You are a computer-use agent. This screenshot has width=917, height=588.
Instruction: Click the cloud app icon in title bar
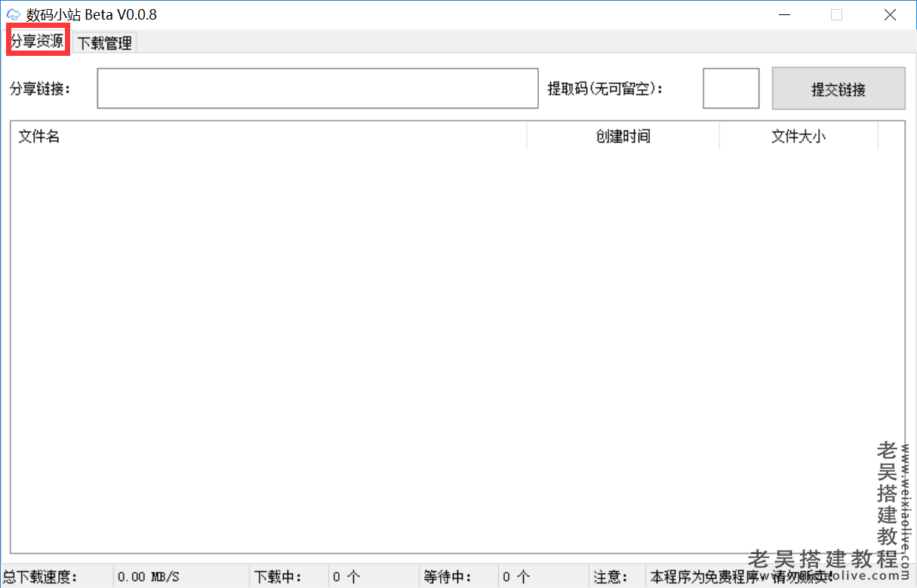13,14
